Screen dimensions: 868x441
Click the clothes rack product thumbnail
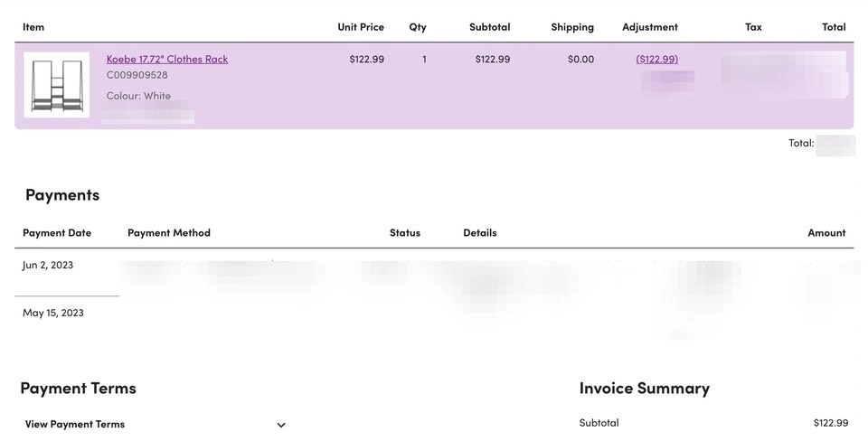[x=56, y=85]
